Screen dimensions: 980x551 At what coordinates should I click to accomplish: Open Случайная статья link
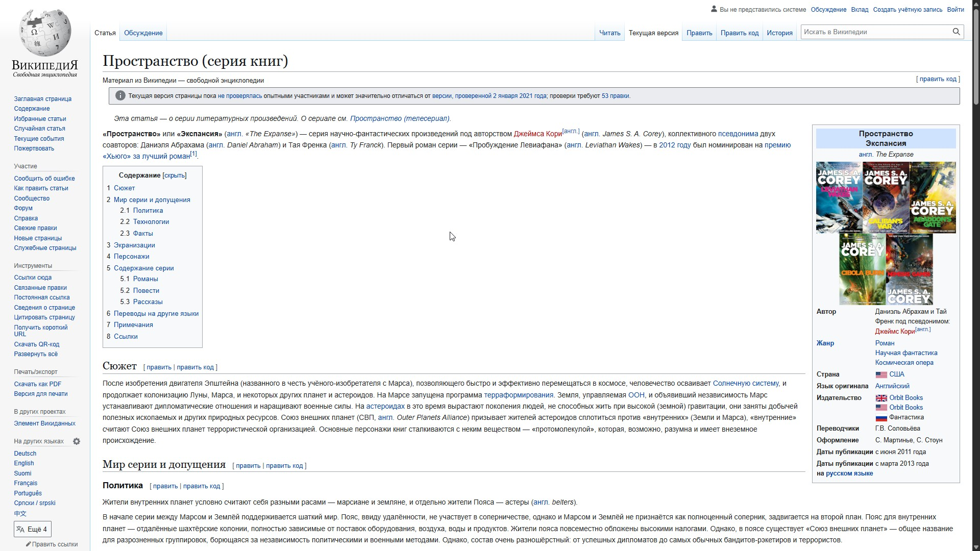tap(39, 129)
